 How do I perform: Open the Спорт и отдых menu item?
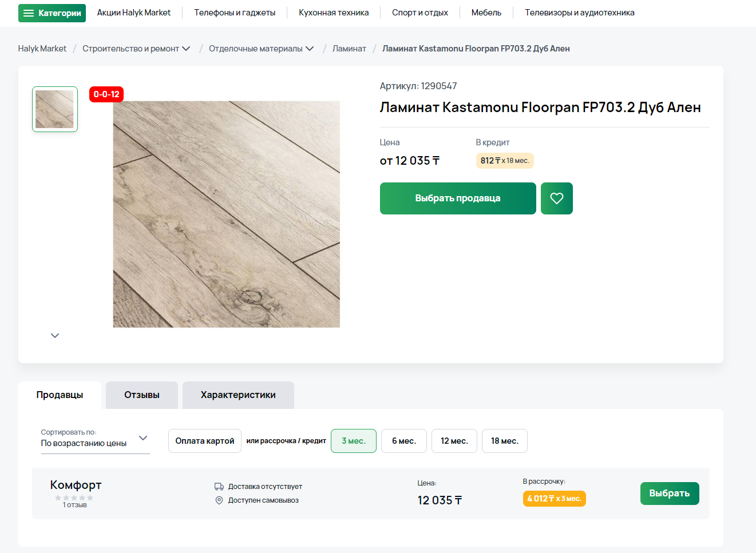coord(420,13)
